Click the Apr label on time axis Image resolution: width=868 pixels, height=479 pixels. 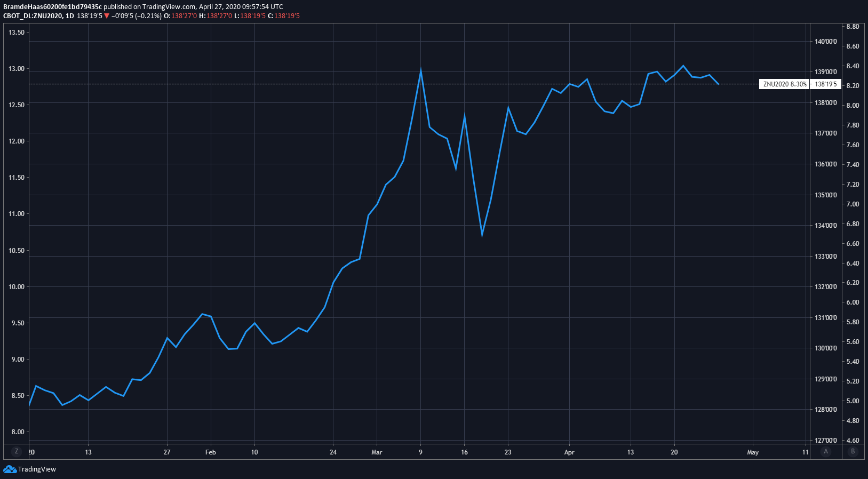pyautogui.click(x=569, y=452)
